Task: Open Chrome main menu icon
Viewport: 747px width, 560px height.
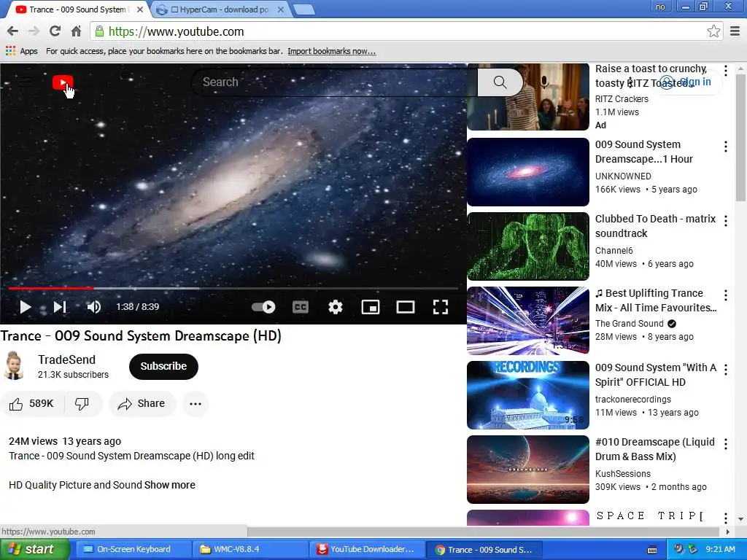Action: click(735, 31)
